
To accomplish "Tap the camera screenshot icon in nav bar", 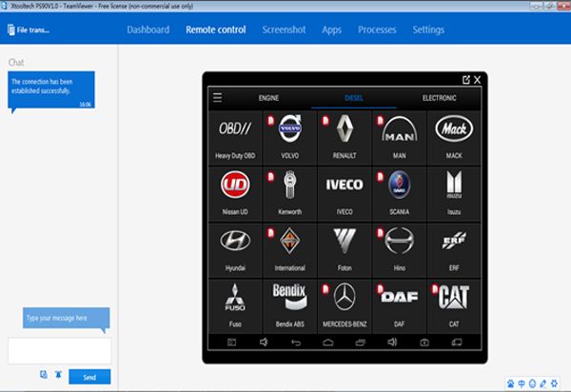I will (x=424, y=343).
